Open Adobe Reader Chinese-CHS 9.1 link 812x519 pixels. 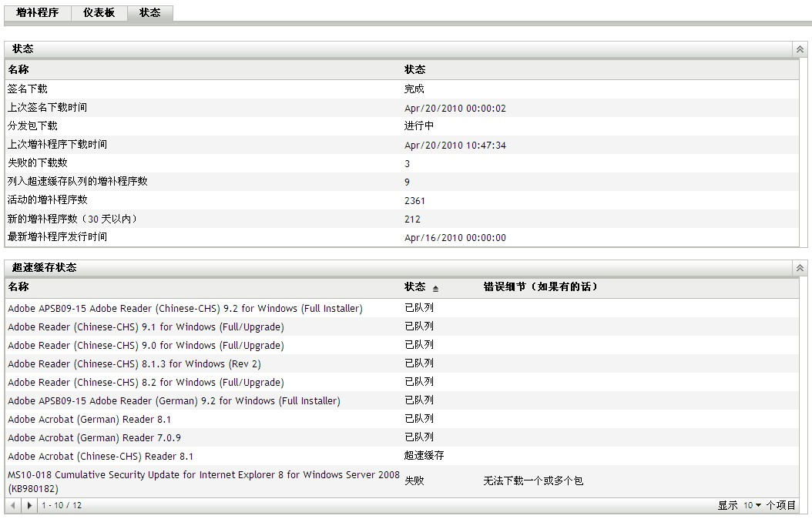146,327
